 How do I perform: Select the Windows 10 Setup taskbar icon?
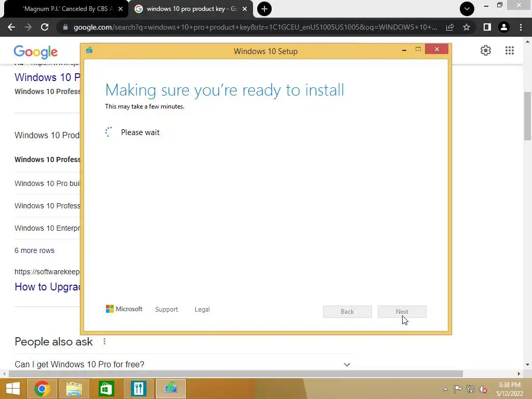coord(170,389)
